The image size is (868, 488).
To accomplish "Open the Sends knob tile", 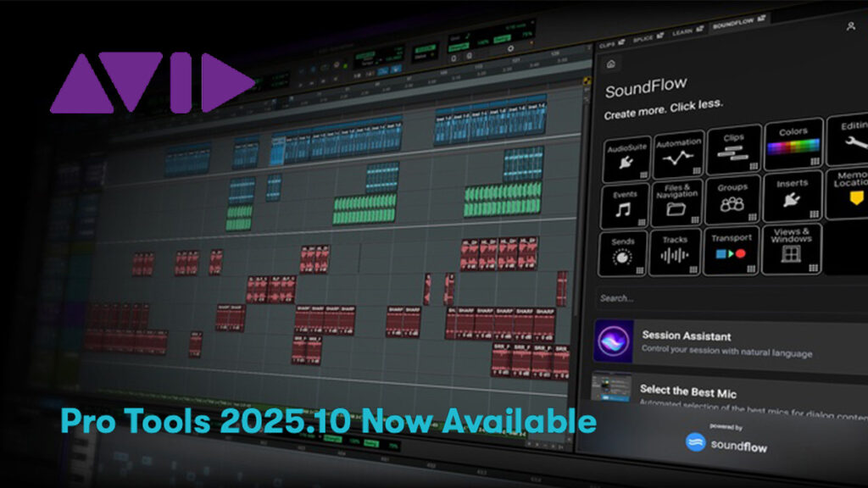I will 623,252.
